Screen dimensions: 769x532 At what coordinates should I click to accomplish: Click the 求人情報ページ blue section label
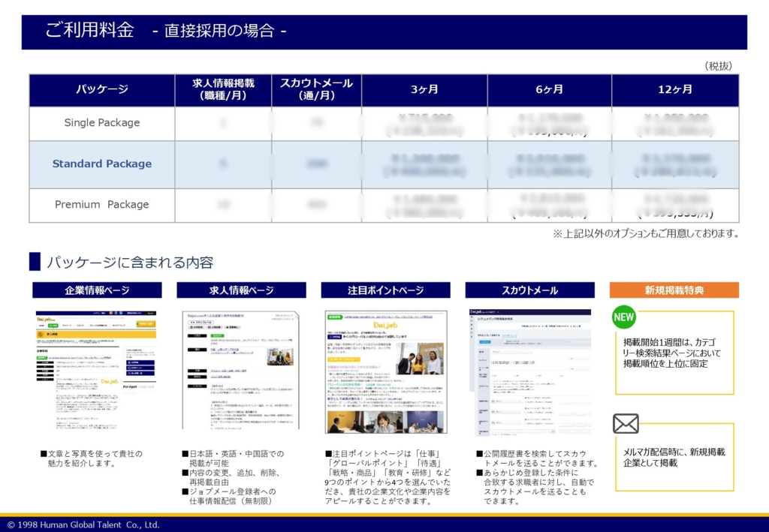tap(241, 290)
